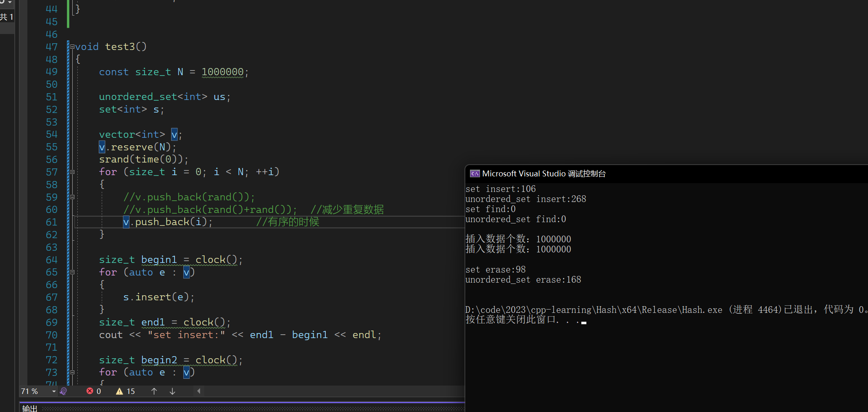This screenshot has width=868, height=412.
Task: Click the yellow warning count icon
Action: coord(119,391)
